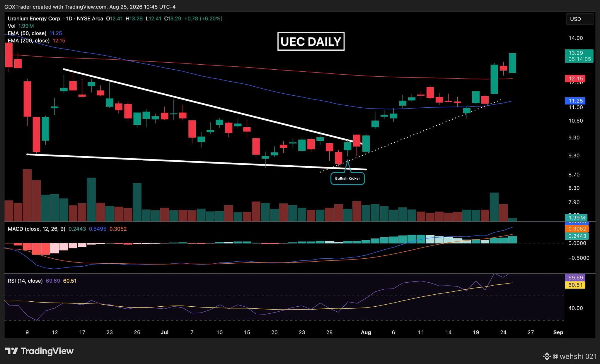This screenshot has width=600, height=364.
Task: Click the purple 69.69 RSI axis label
Action: (x=575, y=277)
